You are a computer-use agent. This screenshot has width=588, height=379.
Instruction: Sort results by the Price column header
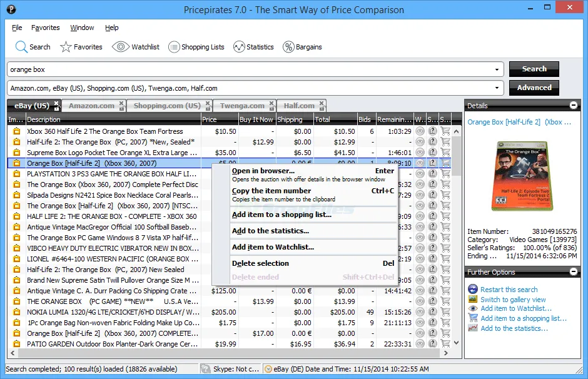click(x=220, y=119)
